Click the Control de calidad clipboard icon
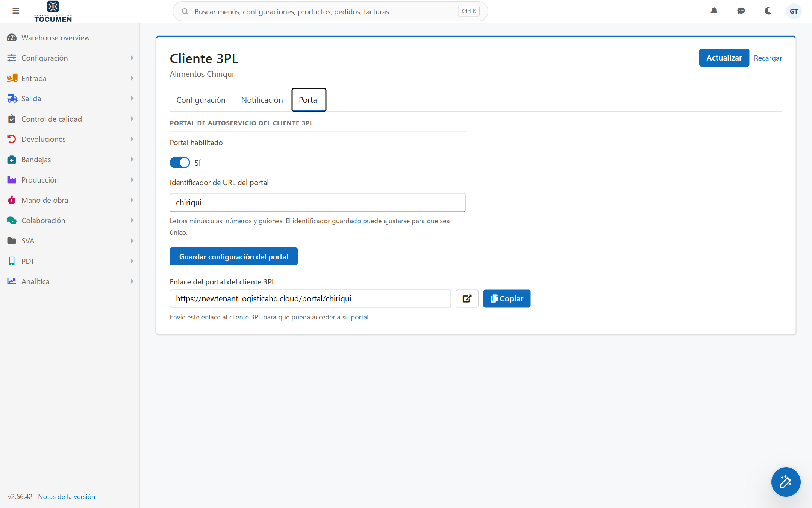The height and width of the screenshot is (508, 812). [x=12, y=119]
